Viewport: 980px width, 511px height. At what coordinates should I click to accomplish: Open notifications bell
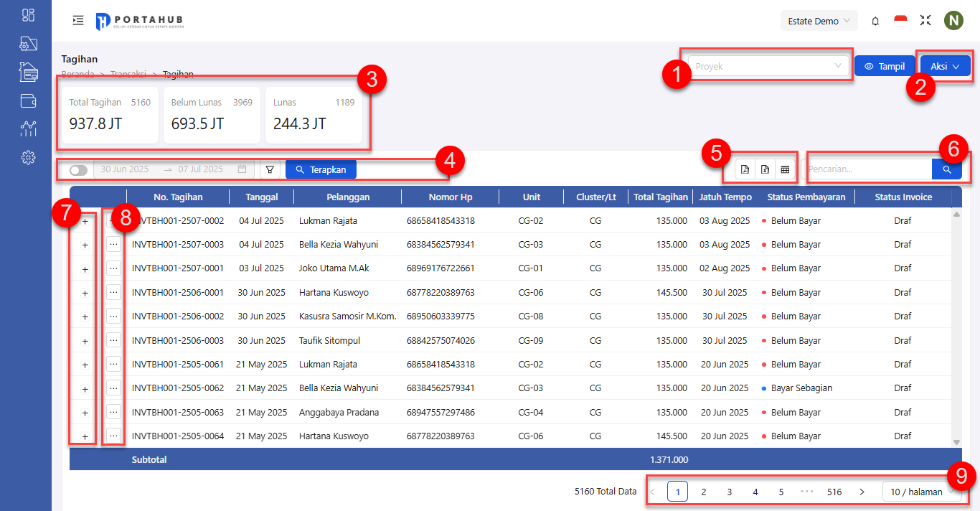[x=875, y=21]
